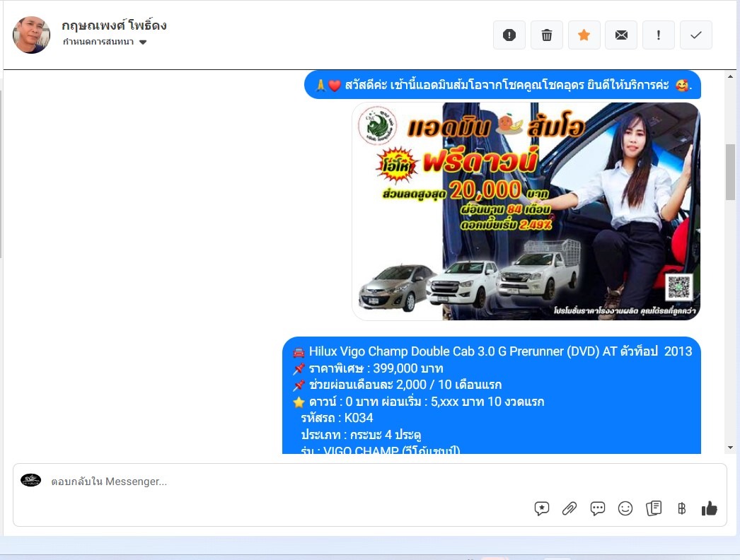
Task: Open the notes document icon in reply bar
Action: (654, 508)
